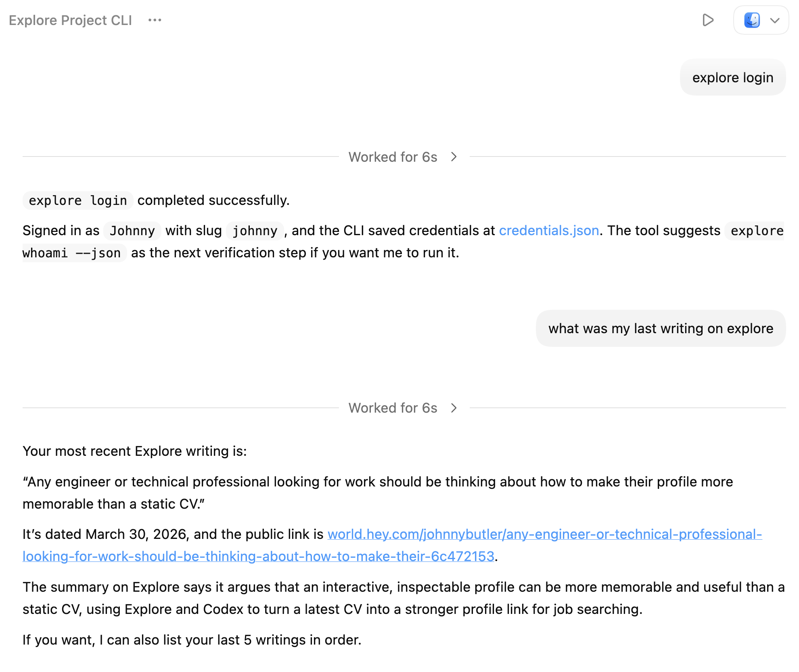Open the credentials.json link
The width and height of the screenshot is (799, 672).
click(x=549, y=230)
